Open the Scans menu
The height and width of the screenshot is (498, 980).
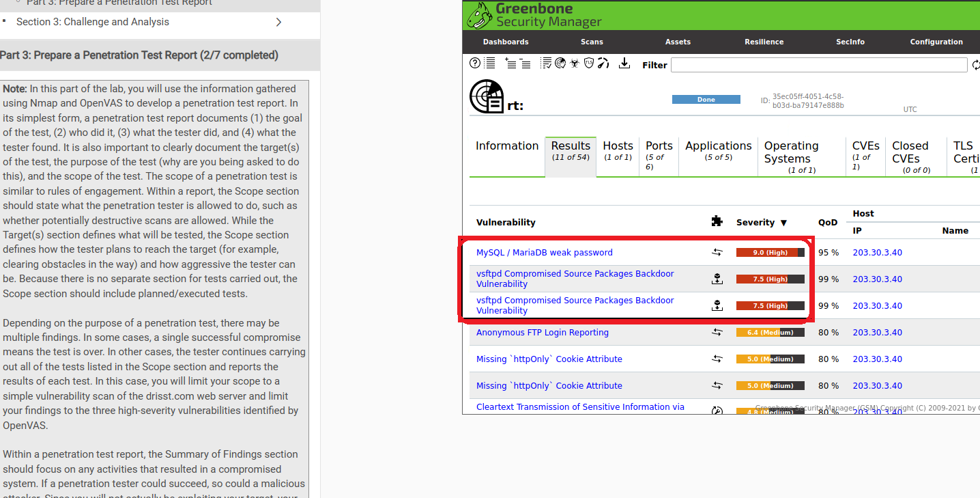pyautogui.click(x=591, y=42)
